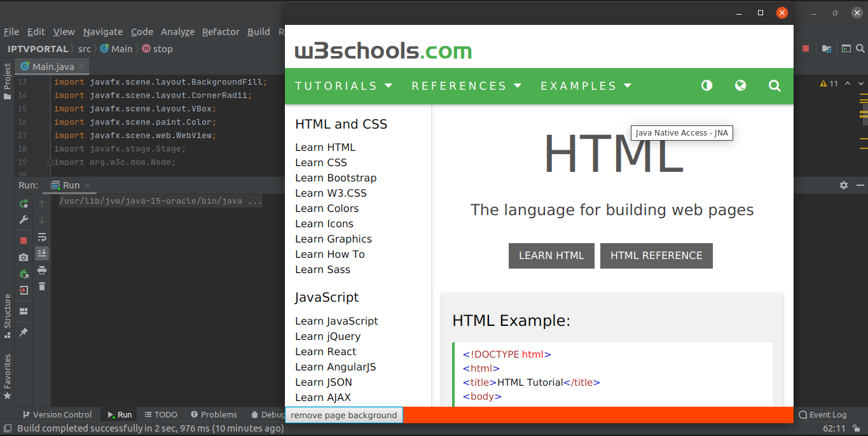Open the Build menu
Viewport: 868px width, 436px height.
[259, 31]
